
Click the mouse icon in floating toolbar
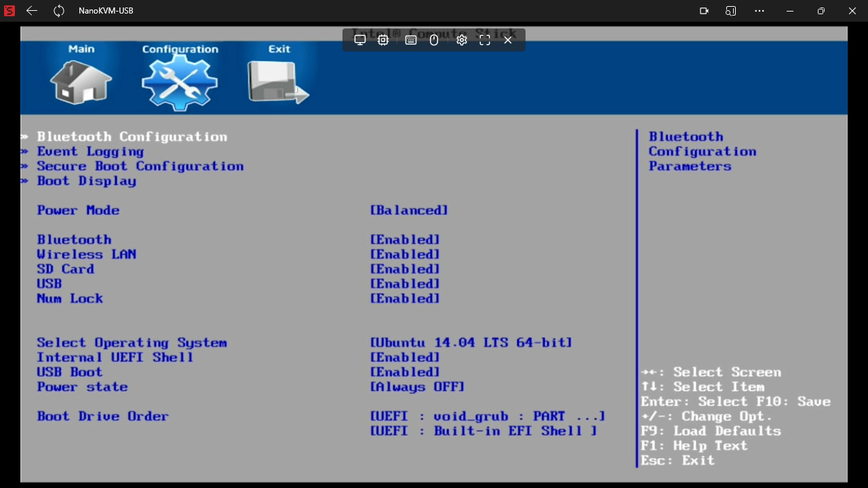434,40
